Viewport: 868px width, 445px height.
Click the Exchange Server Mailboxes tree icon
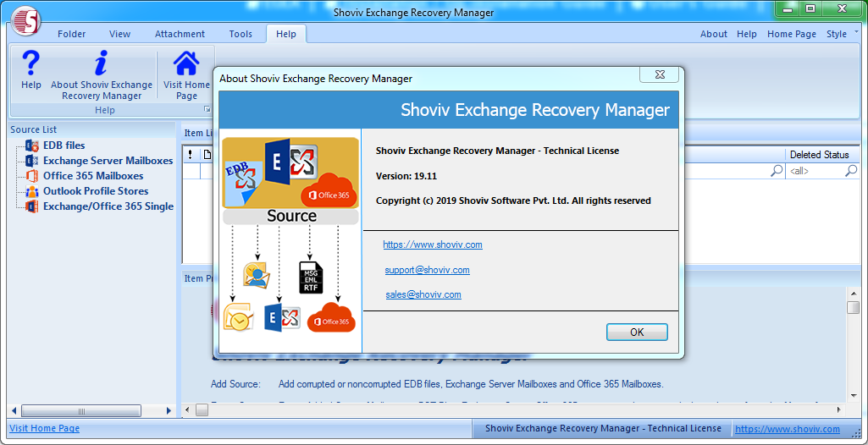(32, 161)
